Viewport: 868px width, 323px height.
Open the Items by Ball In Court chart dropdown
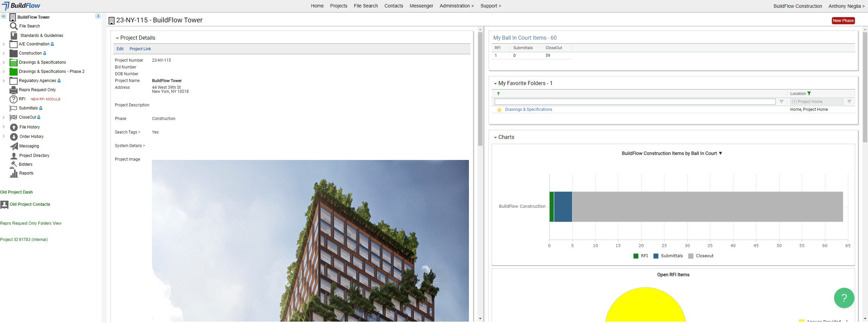pos(721,153)
